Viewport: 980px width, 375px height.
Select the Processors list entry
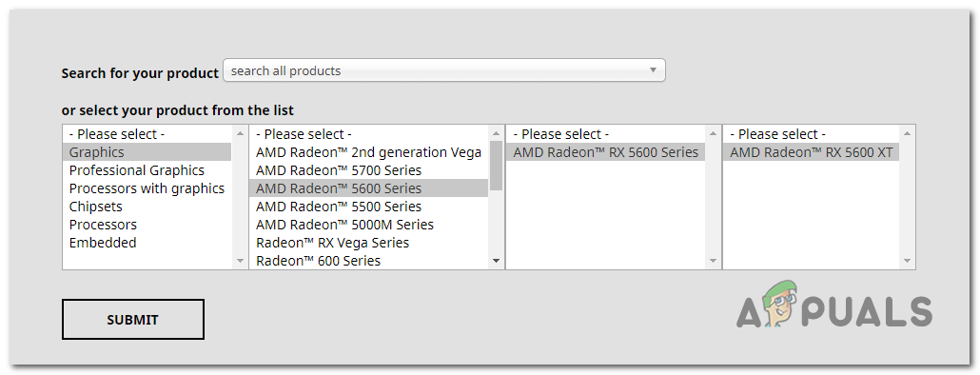click(x=147, y=225)
